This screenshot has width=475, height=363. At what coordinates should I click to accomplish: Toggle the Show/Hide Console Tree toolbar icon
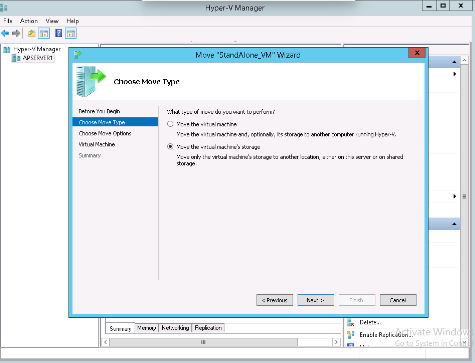point(44,33)
